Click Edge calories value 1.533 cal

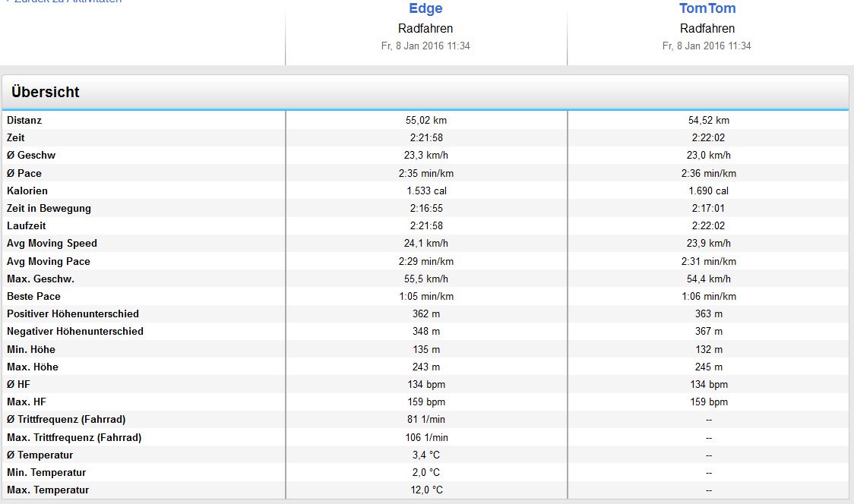(x=425, y=191)
